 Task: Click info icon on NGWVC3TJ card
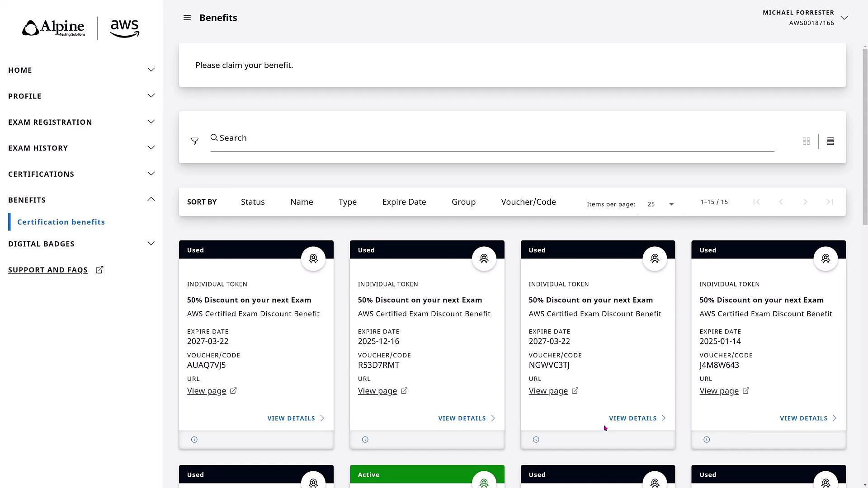536,440
